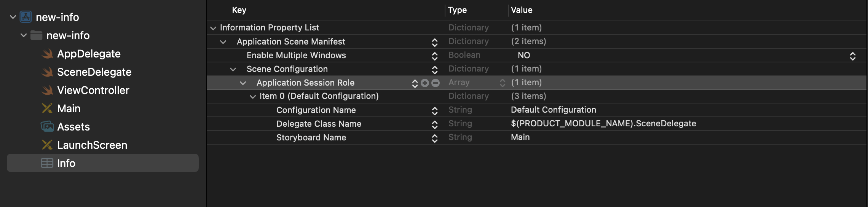The width and height of the screenshot is (868, 207).
Task: Open the Array type popup for Session Role
Action: point(503,83)
